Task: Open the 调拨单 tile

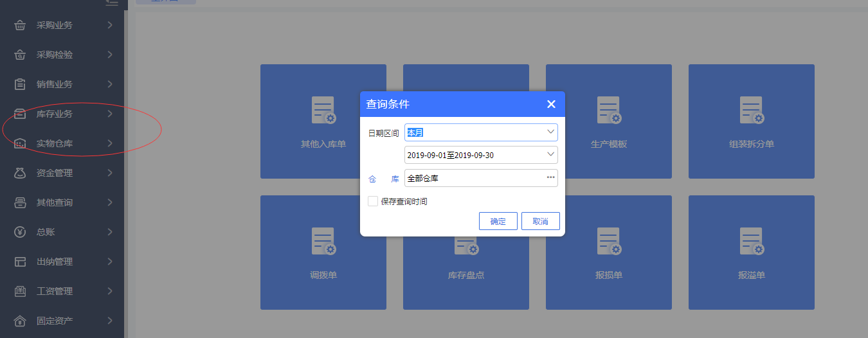Action: 323,253
